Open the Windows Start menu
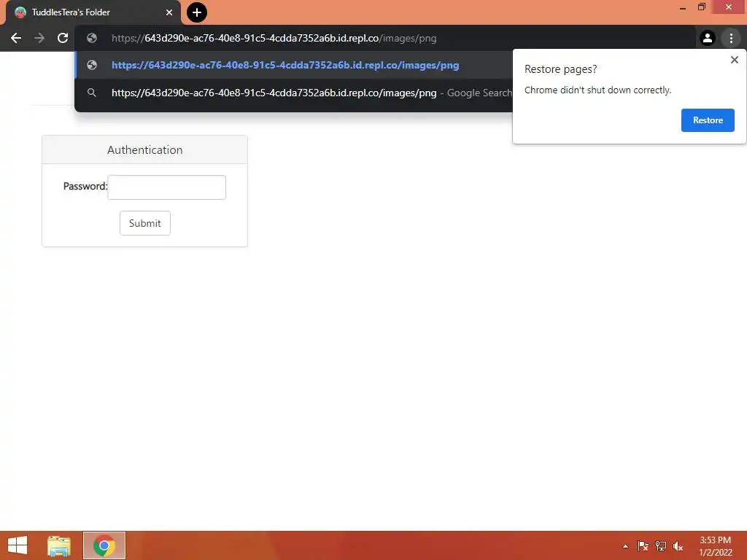This screenshot has height=560, width=747. click(18, 545)
